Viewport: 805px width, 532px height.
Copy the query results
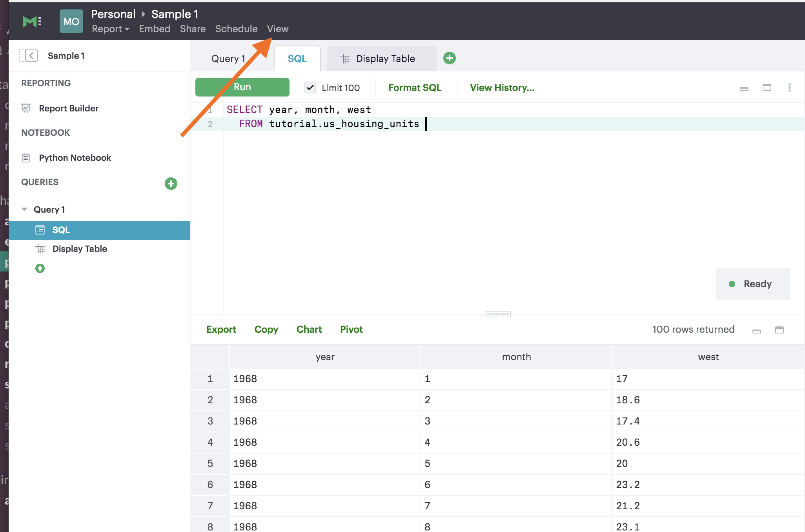pyautogui.click(x=266, y=330)
